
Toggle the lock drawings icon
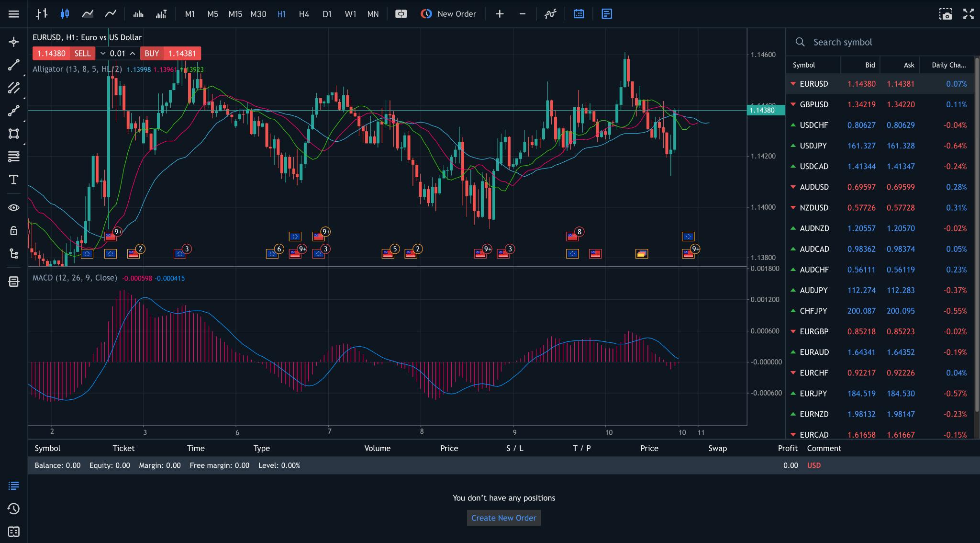pyautogui.click(x=14, y=230)
